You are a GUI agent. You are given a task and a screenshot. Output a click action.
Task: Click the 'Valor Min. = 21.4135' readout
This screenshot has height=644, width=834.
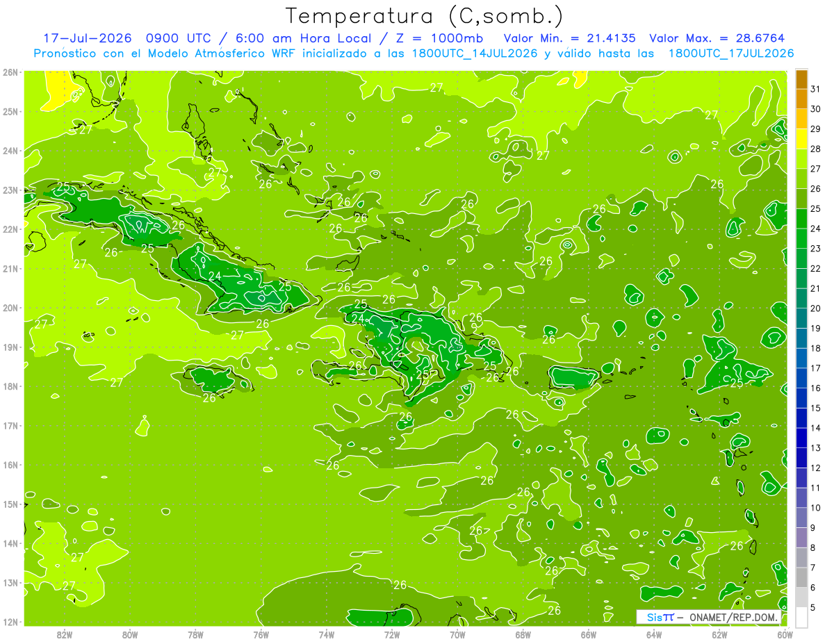[570, 38]
